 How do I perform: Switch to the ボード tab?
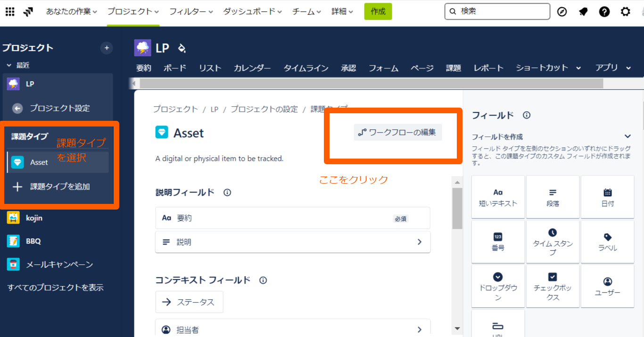(175, 68)
